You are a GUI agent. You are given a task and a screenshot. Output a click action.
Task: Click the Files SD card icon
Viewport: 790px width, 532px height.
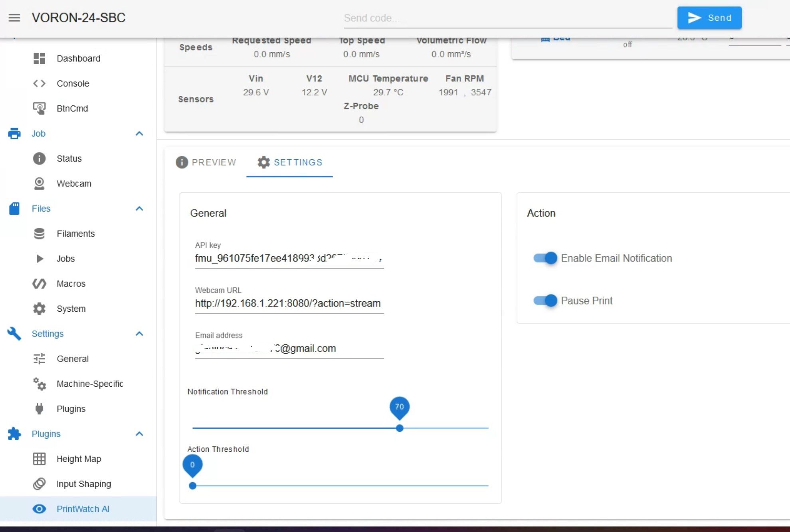[14, 208]
